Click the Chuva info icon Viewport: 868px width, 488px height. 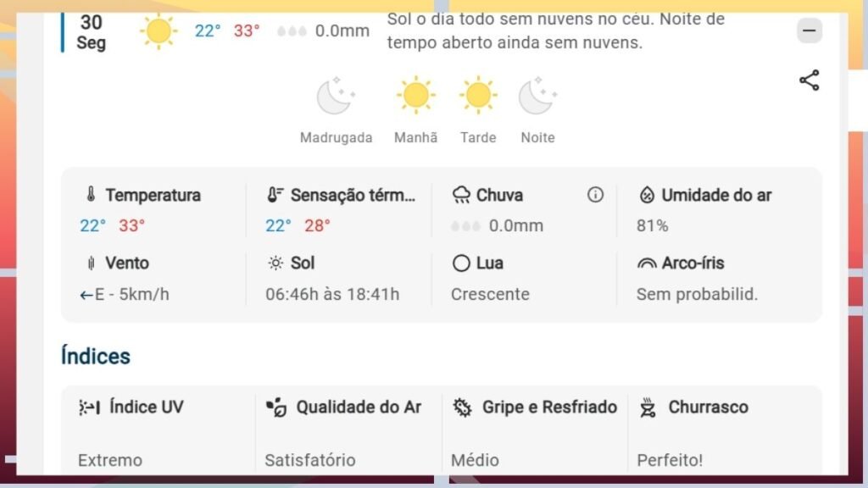click(595, 195)
